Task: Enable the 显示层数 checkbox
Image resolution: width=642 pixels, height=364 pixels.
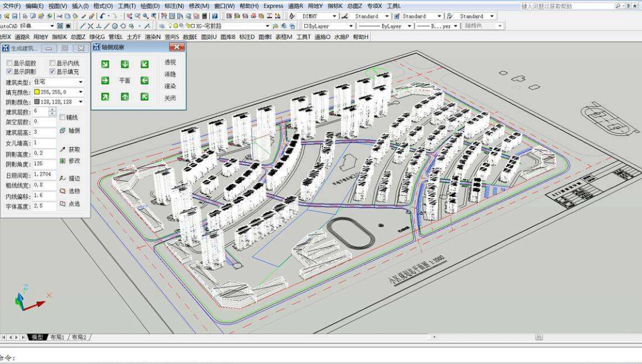Action: 9,63
